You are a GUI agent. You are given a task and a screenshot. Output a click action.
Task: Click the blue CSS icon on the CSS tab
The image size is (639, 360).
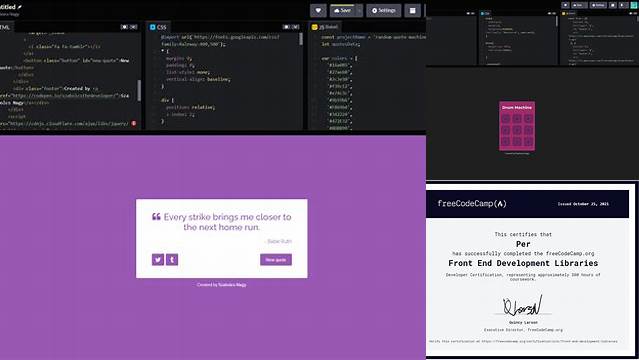coord(152,27)
